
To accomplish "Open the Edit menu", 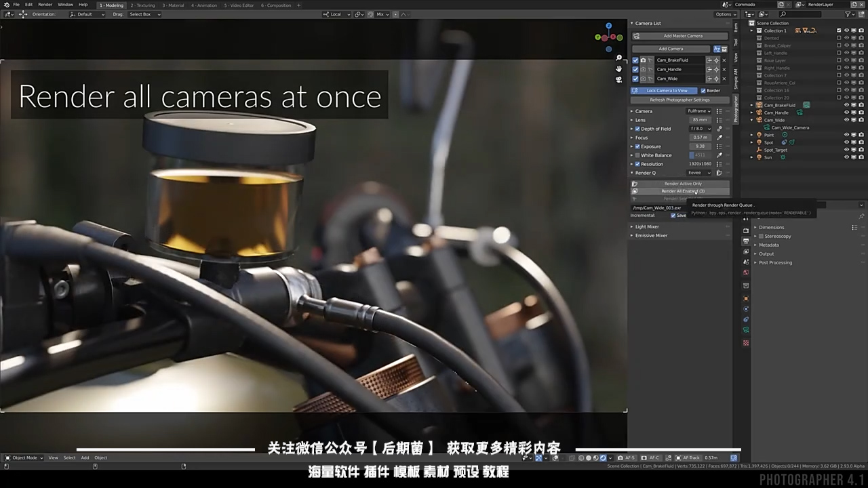I will pyautogui.click(x=28, y=5).
